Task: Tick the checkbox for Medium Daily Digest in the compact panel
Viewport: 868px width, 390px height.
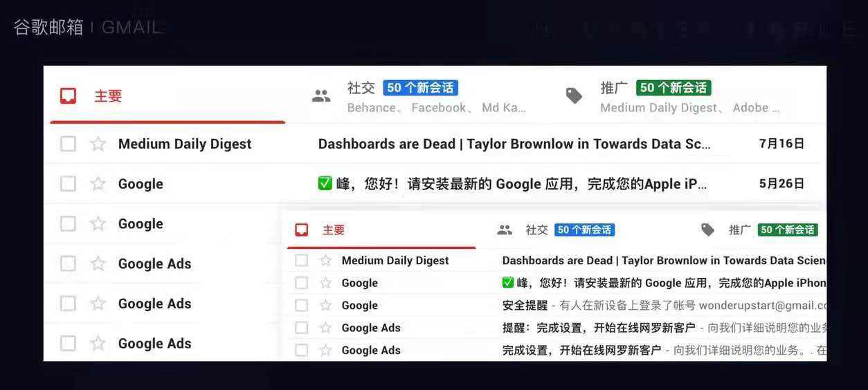Action: [301, 261]
